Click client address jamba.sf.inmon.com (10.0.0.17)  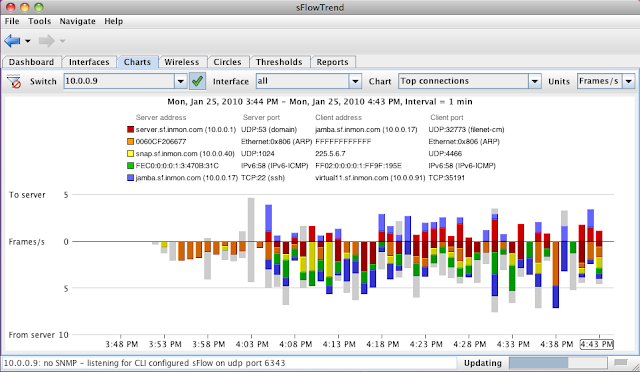click(x=366, y=129)
